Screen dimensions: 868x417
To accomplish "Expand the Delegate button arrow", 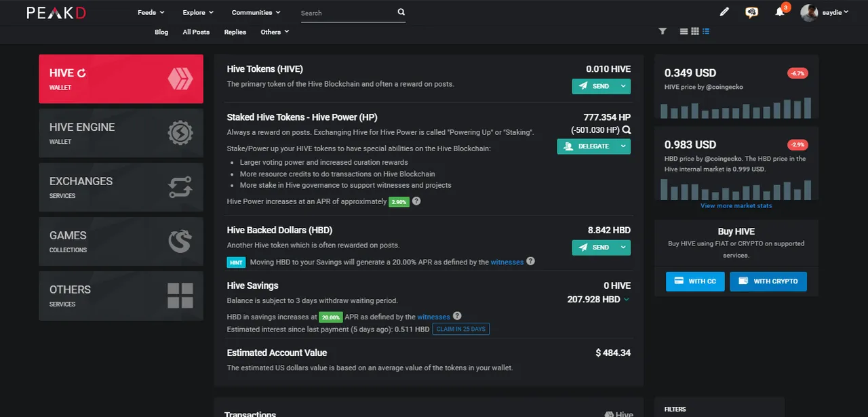I will pos(623,146).
